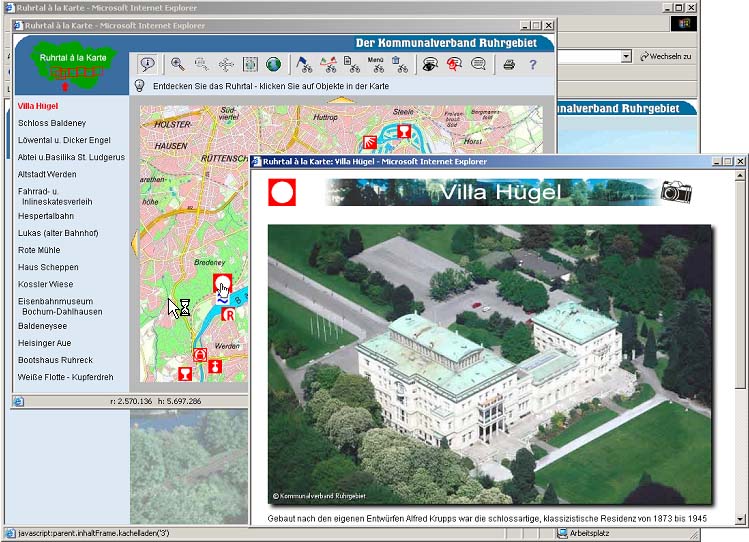
Task: Open Baldeneysee in the sidebar
Action: (42, 326)
